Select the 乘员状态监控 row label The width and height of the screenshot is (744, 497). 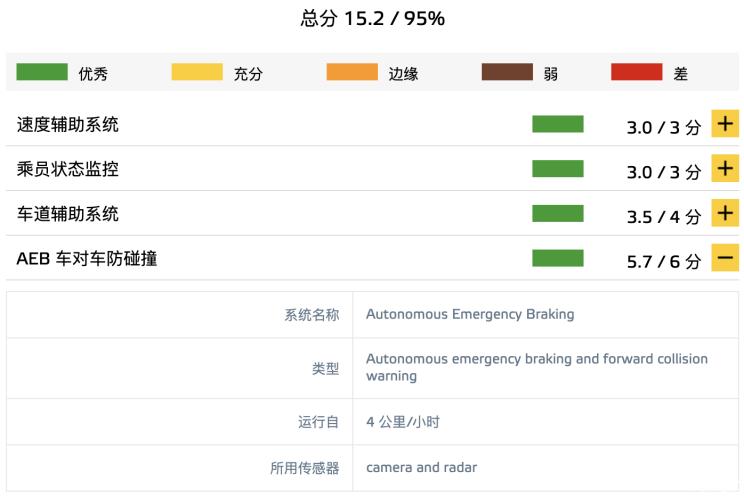(68, 170)
